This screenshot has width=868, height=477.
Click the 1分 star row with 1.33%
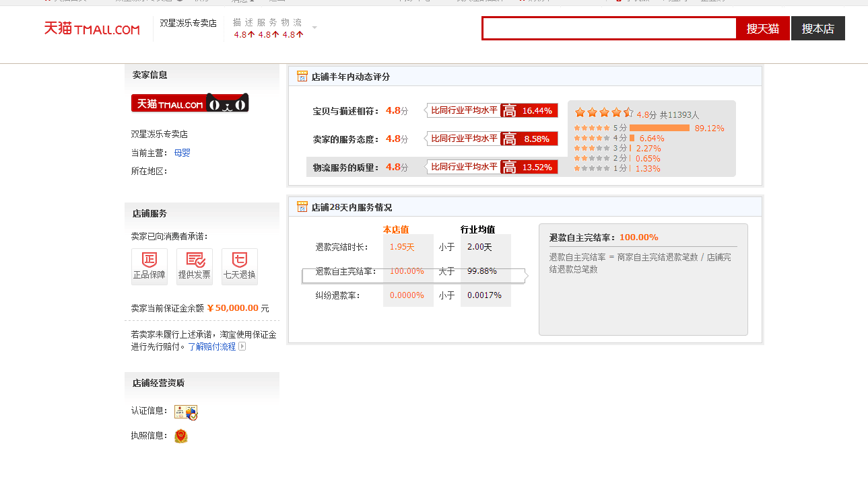(617, 168)
